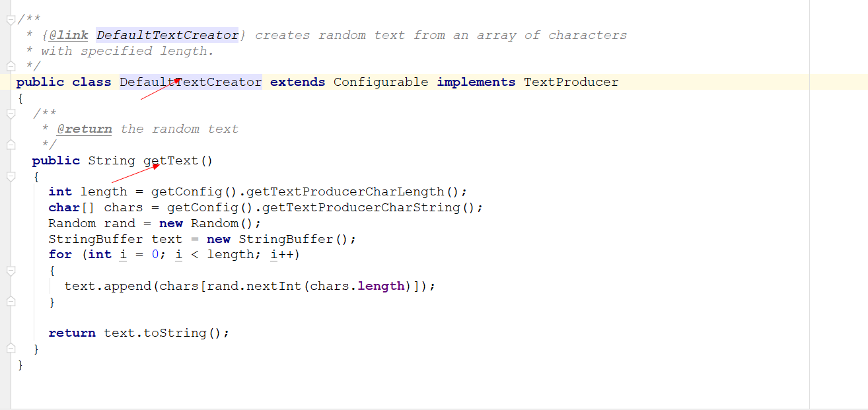Screen dimensions: 868x410
Task: Click the nextInt method call
Action: click(x=274, y=286)
